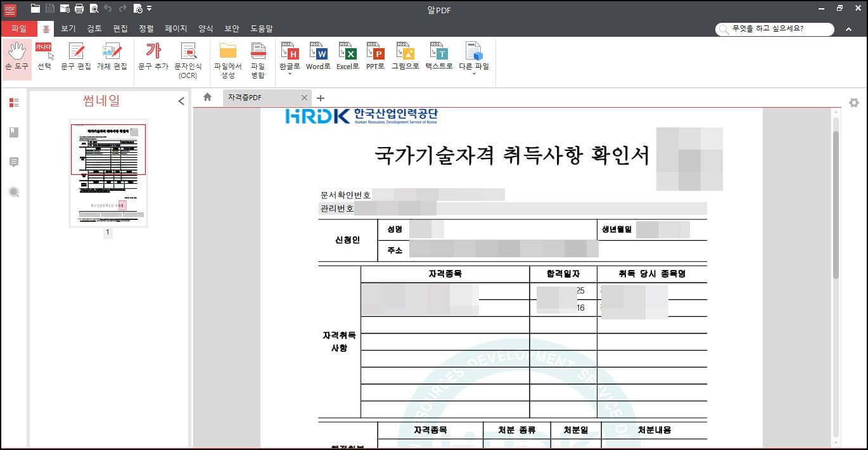Click the print preview icon in quick toolbar

pos(94,8)
